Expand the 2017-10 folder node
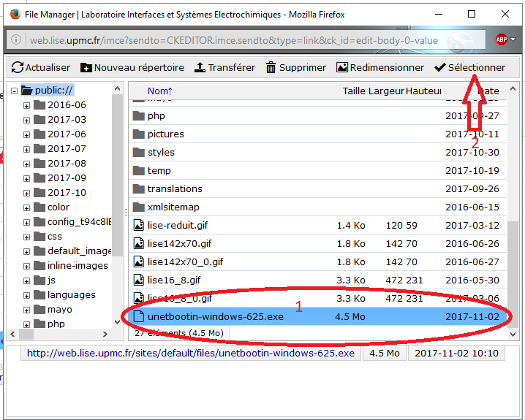 click(x=26, y=194)
